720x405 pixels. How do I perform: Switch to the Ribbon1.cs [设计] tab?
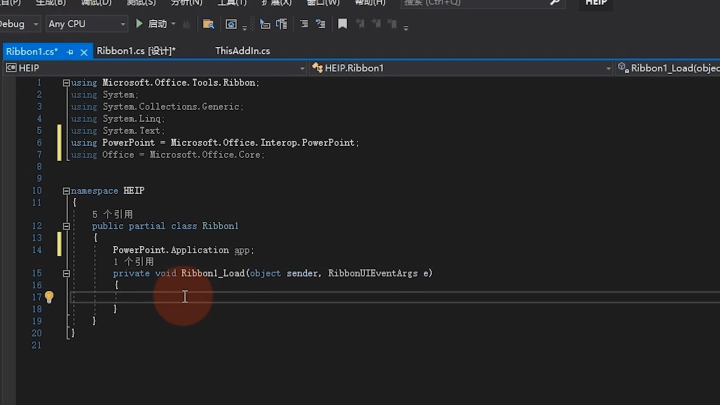coord(136,51)
